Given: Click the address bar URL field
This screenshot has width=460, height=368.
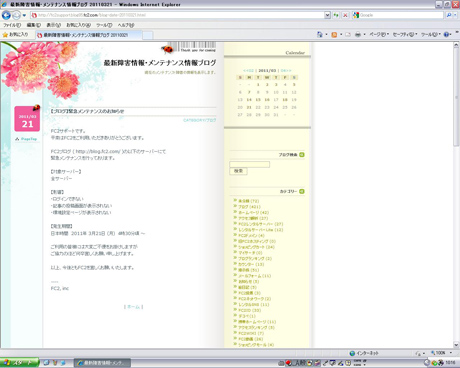Looking at the screenshot, I should (177, 15).
